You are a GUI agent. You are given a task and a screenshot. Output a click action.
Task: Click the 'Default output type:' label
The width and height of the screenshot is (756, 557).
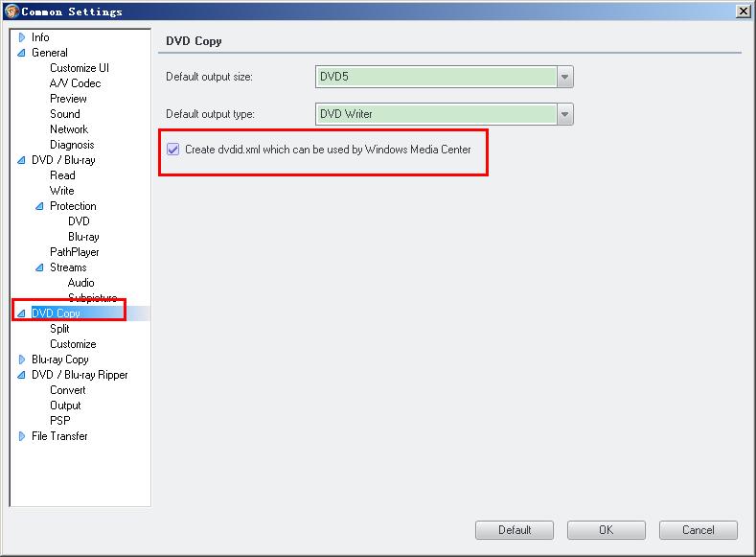[x=210, y=114]
